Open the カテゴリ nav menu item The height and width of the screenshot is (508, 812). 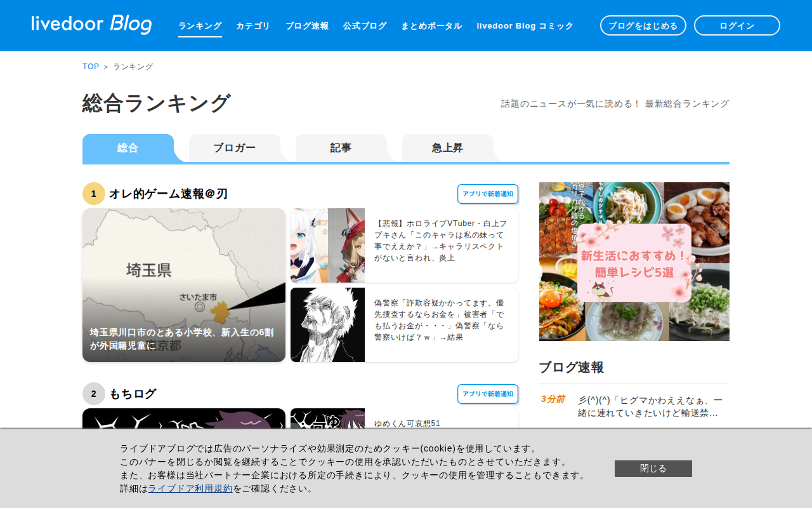point(253,26)
